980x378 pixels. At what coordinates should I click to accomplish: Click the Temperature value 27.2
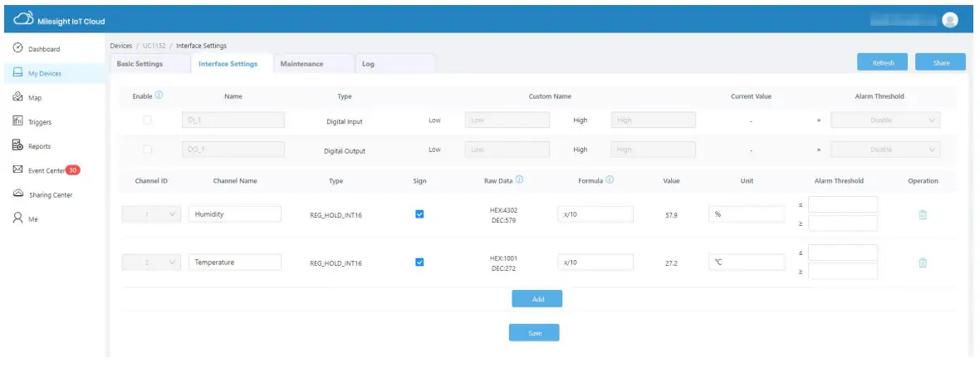[671, 263]
